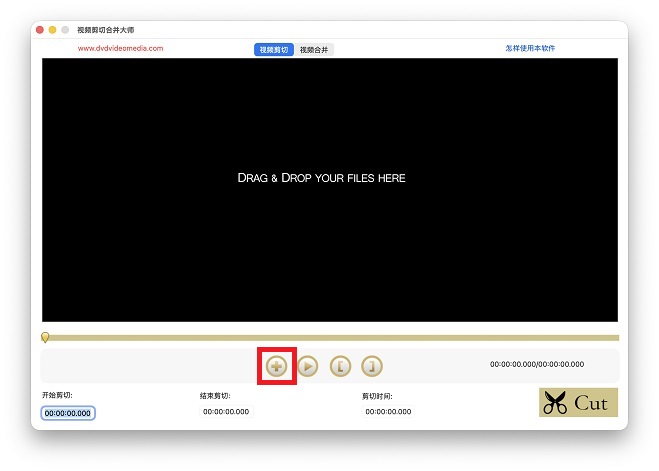Open the 怎样使用本软件 help link
Image resolution: width=659 pixels, height=471 pixels.
tap(530, 48)
